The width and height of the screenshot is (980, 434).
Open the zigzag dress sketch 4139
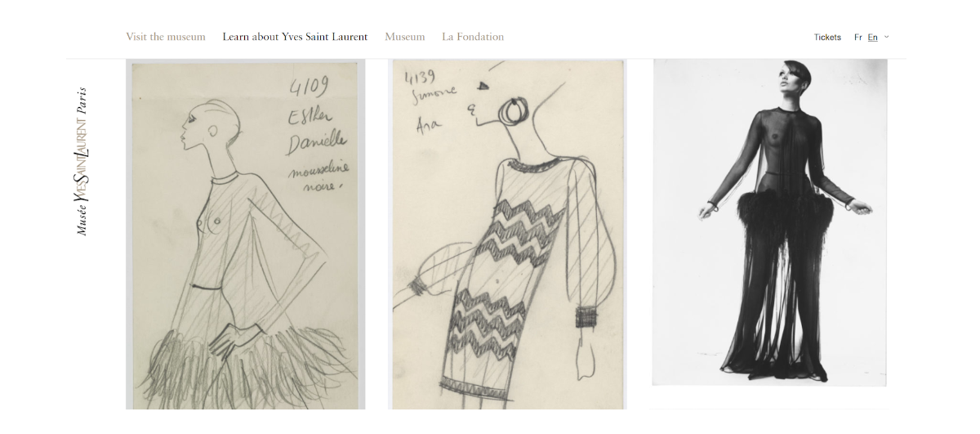507,237
